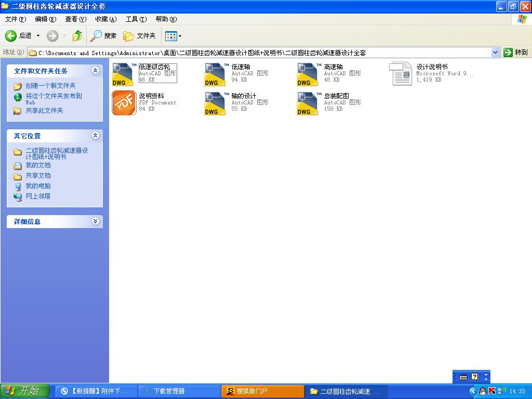Expand hidden tray icons arrow
532x399 pixels.
pyautogui.click(x=473, y=391)
